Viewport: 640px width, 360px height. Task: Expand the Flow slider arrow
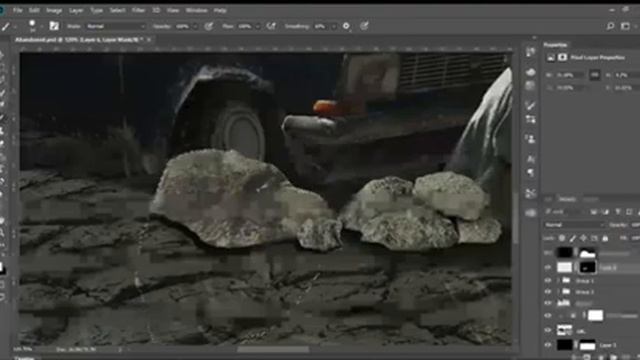(258, 26)
